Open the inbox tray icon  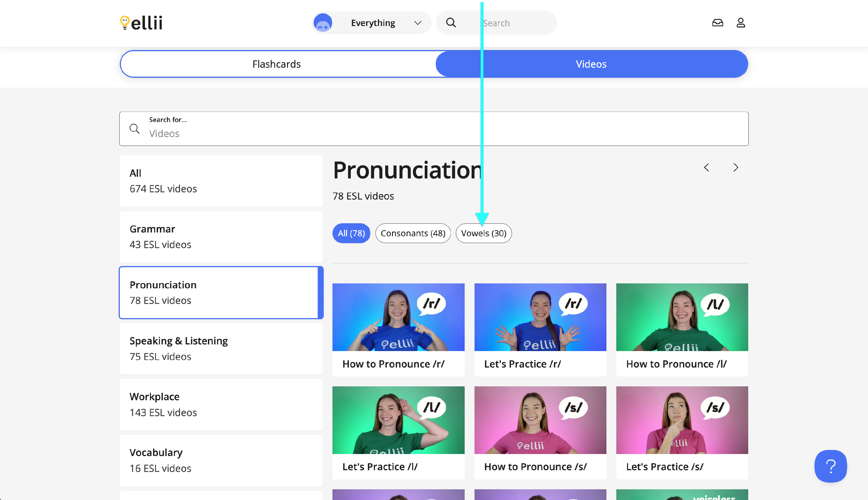717,23
